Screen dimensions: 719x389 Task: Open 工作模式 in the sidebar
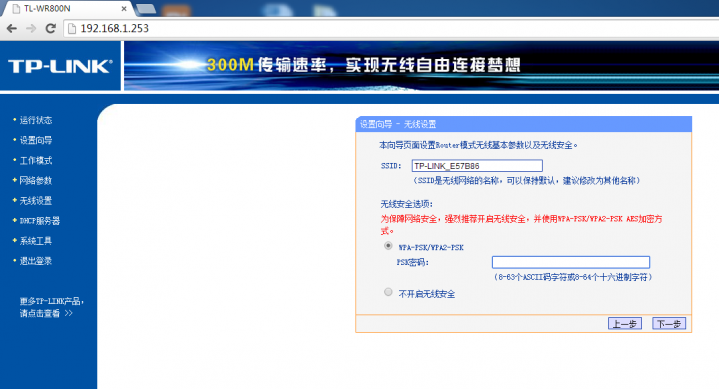[x=36, y=161]
